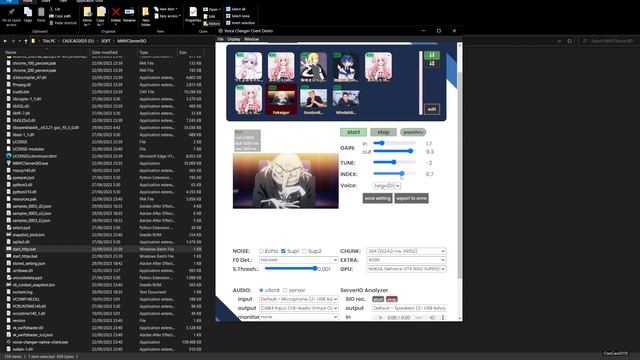Click Pin to Quick access icon in ribbon

[11, 12]
